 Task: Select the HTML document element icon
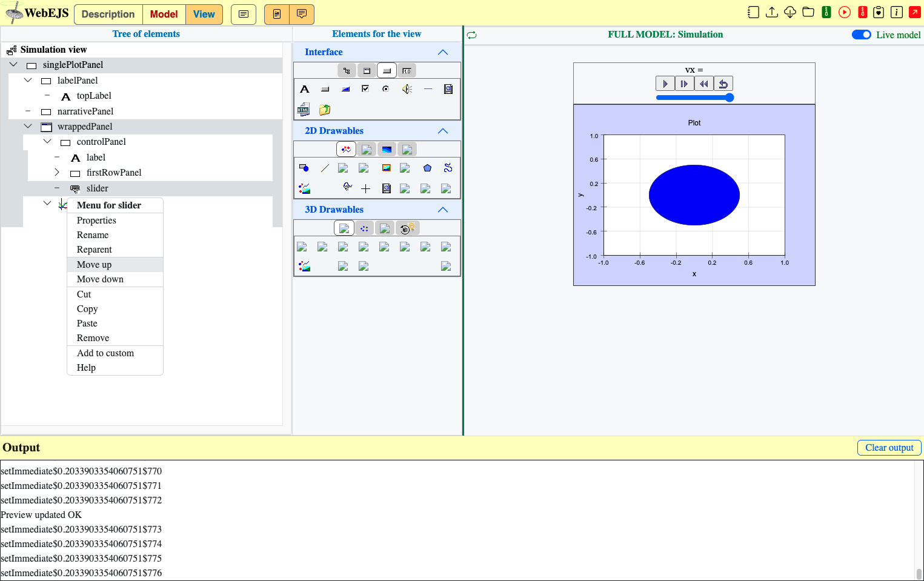(x=304, y=110)
